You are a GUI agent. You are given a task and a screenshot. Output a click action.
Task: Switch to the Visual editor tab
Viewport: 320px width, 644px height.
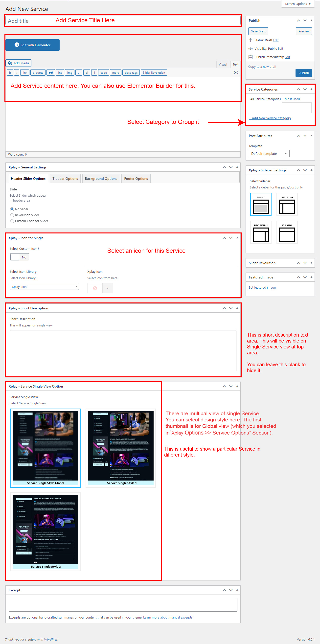223,65
